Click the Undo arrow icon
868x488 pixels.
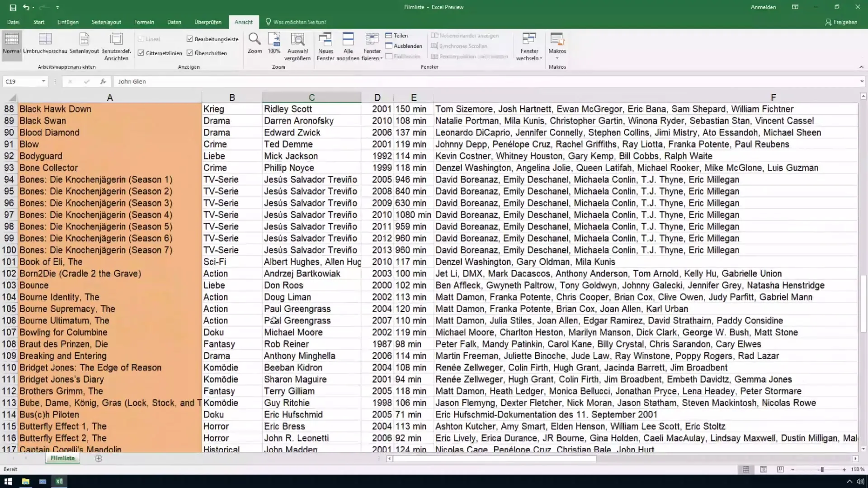[x=26, y=7]
